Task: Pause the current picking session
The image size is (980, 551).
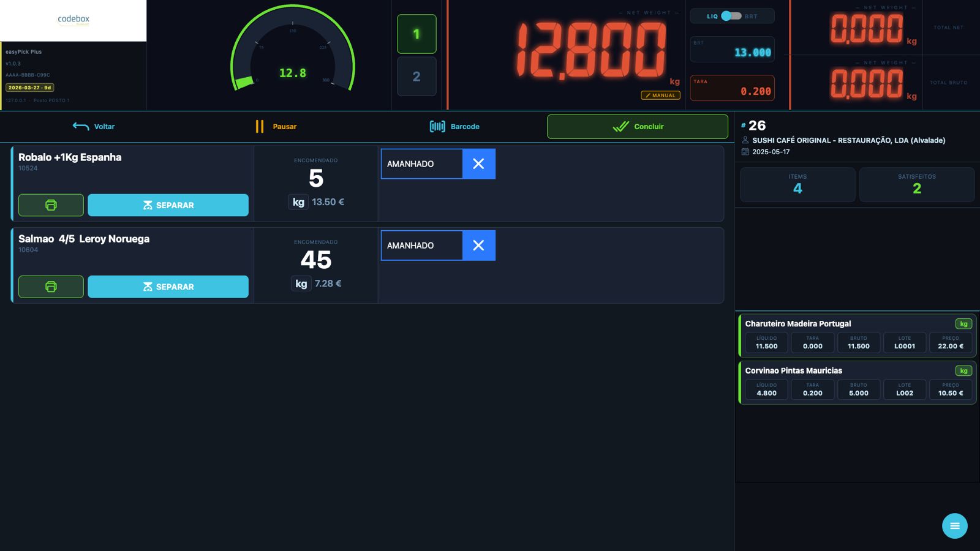Action: [276, 127]
